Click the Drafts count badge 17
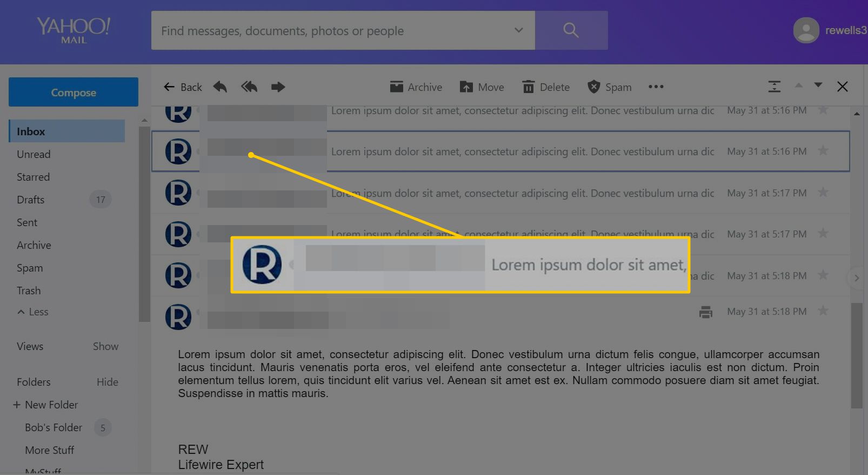Image resolution: width=868 pixels, height=475 pixels. [x=101, y=200]
